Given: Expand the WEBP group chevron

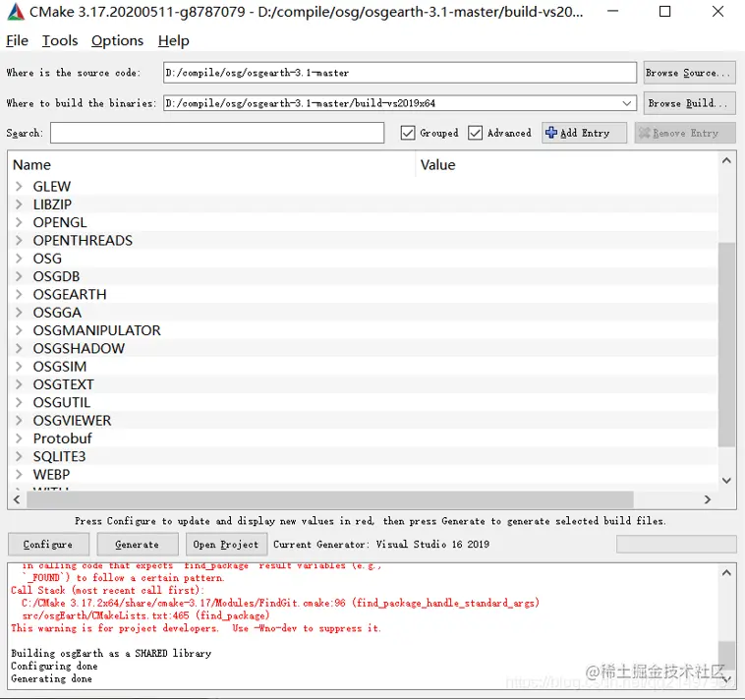Looking at the screenshot, I should (x=19, y=474).
